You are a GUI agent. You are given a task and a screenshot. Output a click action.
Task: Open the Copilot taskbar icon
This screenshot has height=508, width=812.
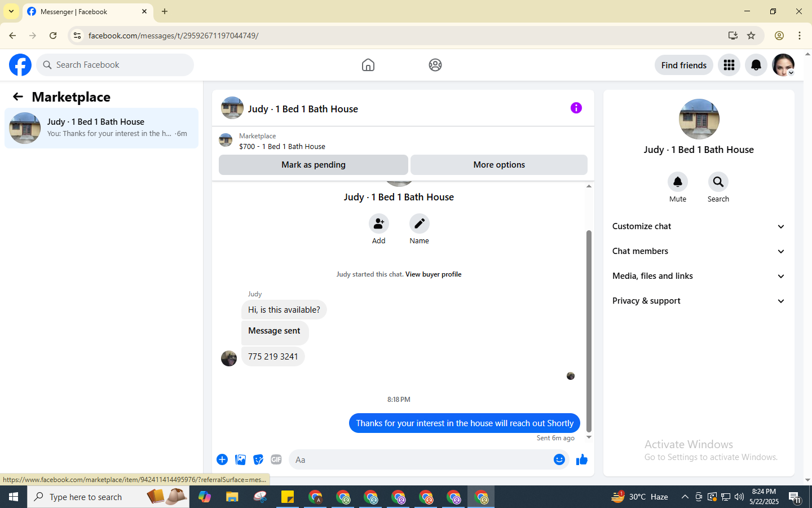click(205, 497)
